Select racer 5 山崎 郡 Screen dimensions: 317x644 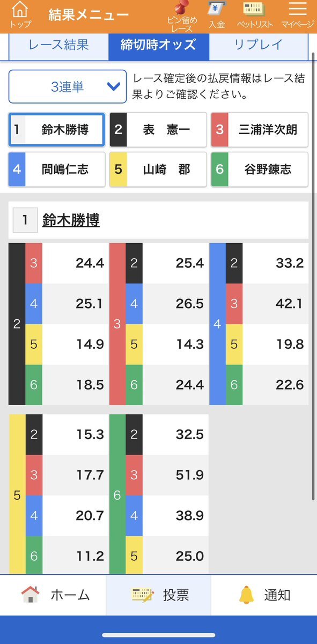pyautogui.click(x=158, y=170)
